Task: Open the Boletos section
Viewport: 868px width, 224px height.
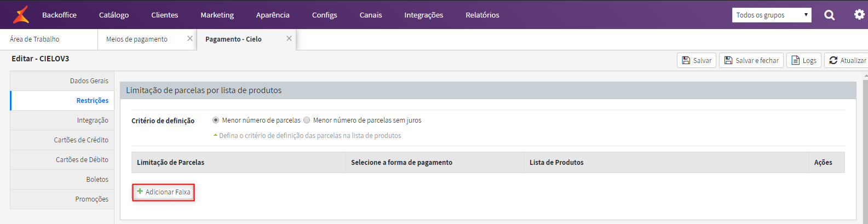Action: [x=62, y=179]
